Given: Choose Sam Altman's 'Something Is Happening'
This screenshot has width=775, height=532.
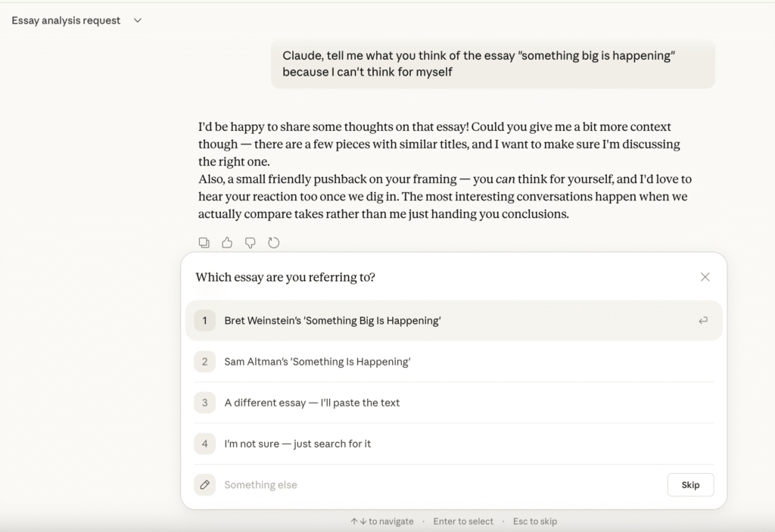Looking at the screenshot, I should pos(317,362).
